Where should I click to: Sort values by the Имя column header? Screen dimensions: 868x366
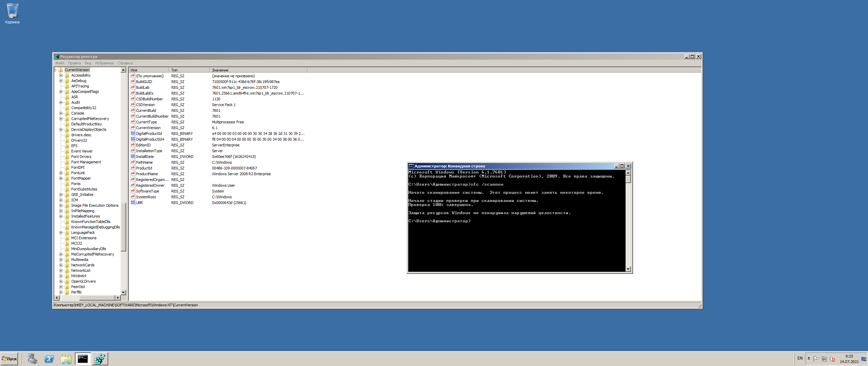click(x=149, y=70)
